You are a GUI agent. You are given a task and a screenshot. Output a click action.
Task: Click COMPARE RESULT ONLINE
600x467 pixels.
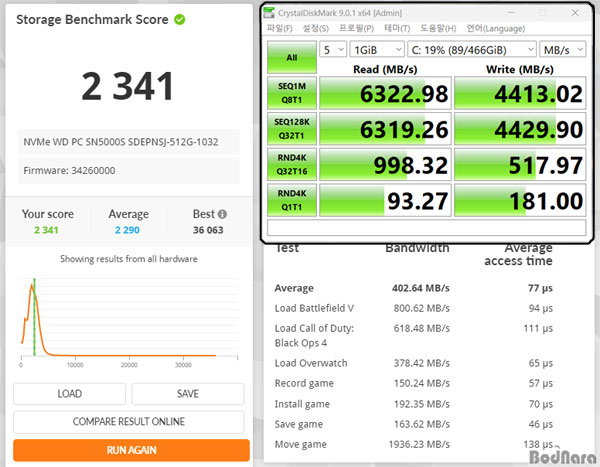pyautogui.click(x=128, y=422)
